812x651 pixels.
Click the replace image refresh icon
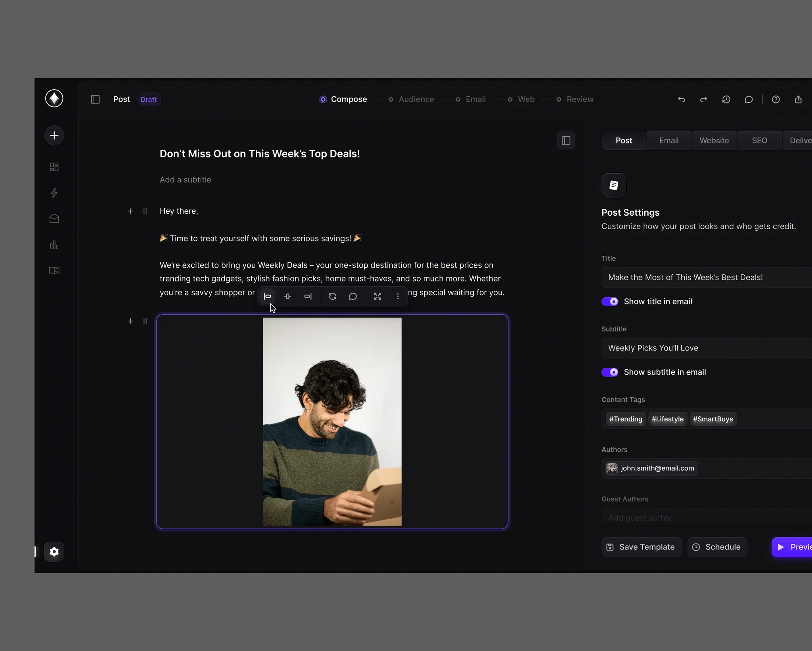333,296
